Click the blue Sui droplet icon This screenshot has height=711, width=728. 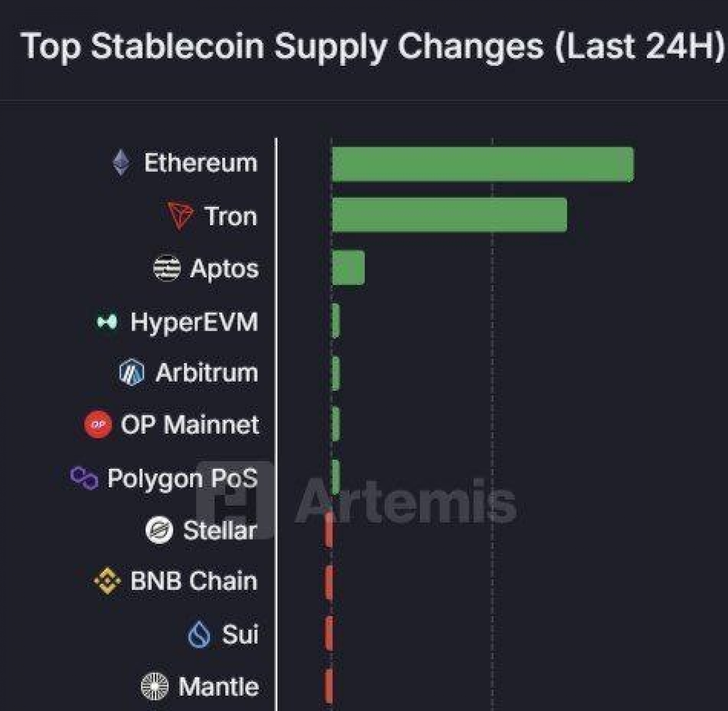pos(199,634)
